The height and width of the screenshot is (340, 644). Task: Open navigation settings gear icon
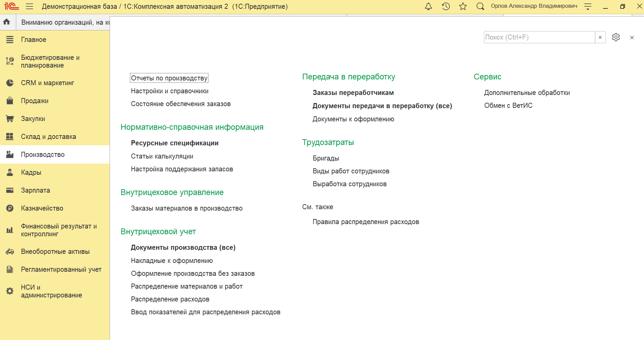click(616, 37)
